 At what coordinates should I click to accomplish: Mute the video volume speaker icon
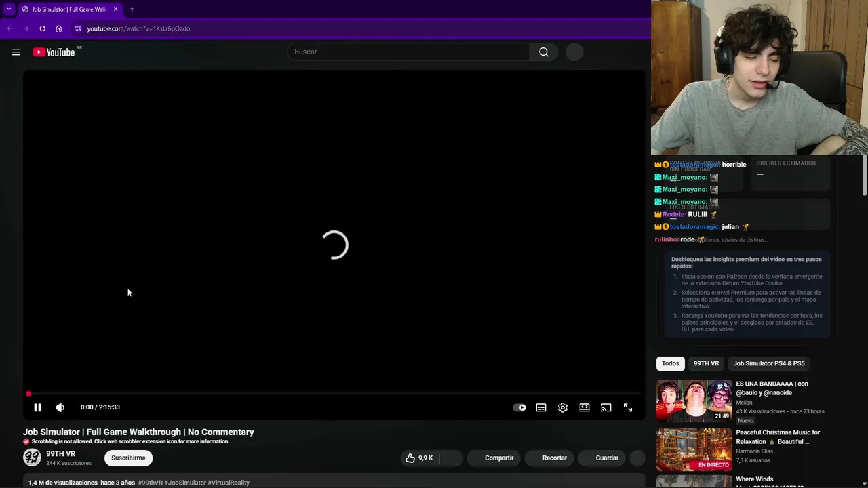pos(60,407)
